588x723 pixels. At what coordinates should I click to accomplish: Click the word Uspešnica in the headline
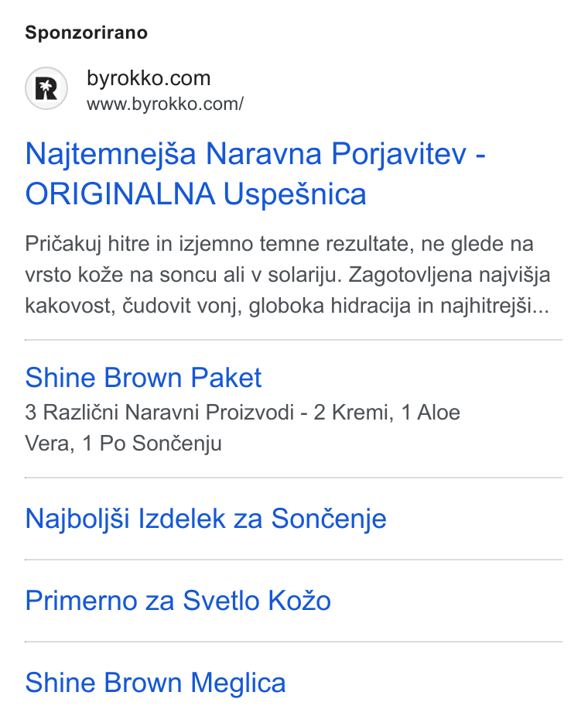[x=295, y=194]
